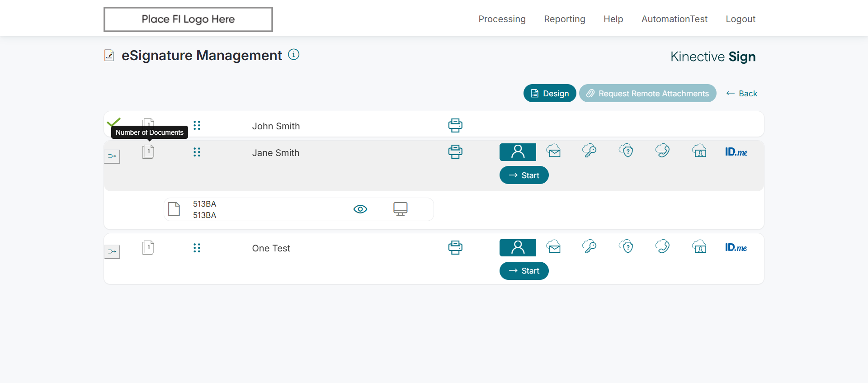Choose ID.me verification for Jane Smith

(736, 152)
